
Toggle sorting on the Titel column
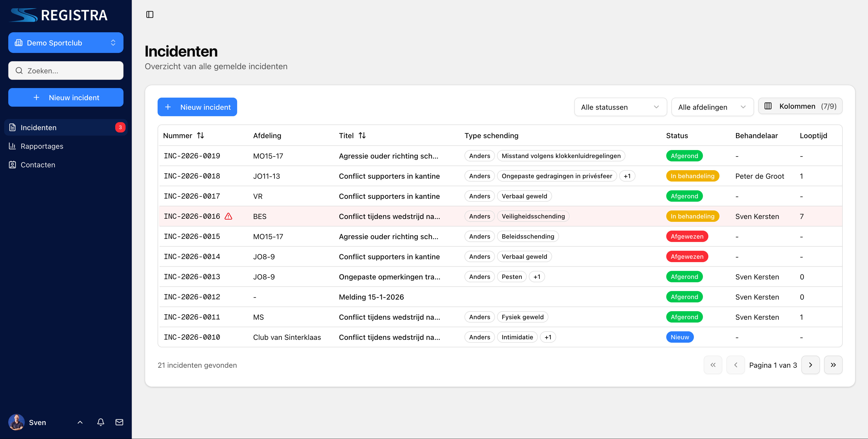tap(363, 135)
